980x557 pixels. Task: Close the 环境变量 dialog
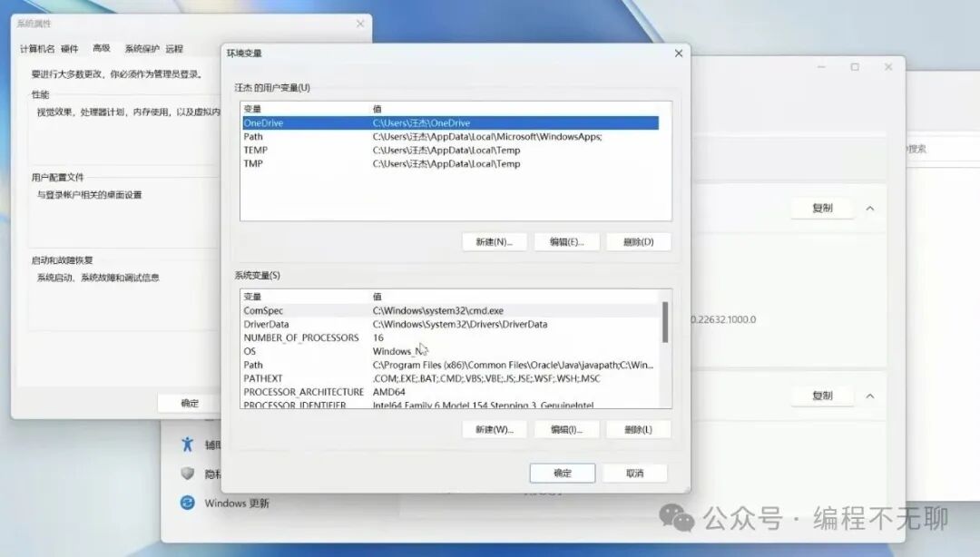coord(679,54)
